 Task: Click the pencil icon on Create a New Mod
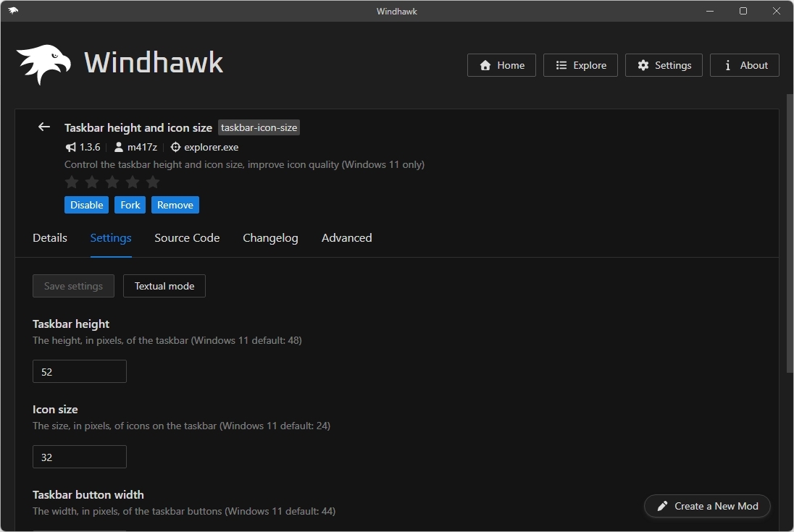point(661,506)
